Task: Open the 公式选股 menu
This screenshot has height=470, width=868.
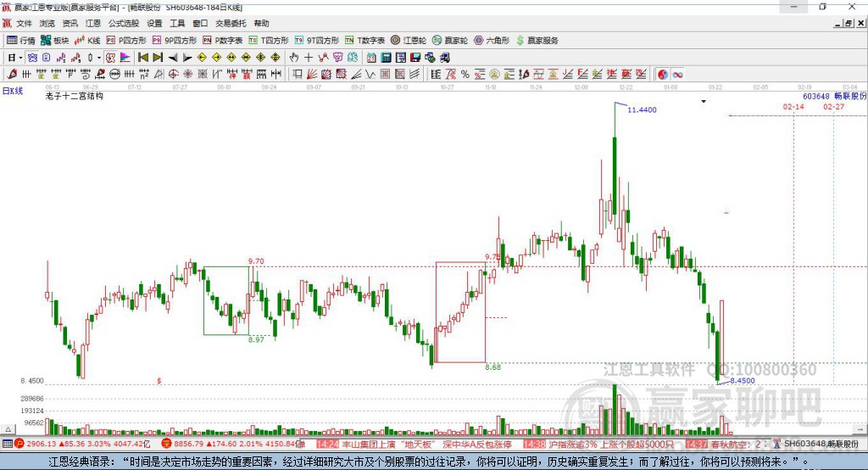Action: [x=124, y=23]
